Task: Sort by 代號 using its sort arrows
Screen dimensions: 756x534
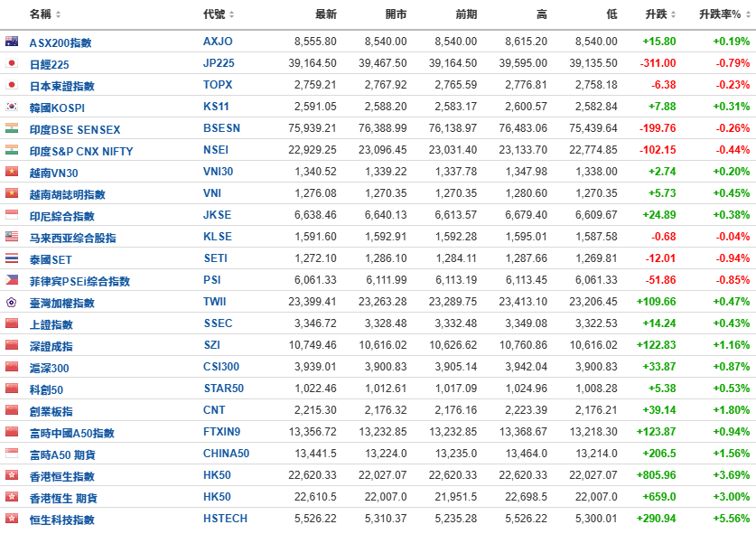Action: (232, 14)
